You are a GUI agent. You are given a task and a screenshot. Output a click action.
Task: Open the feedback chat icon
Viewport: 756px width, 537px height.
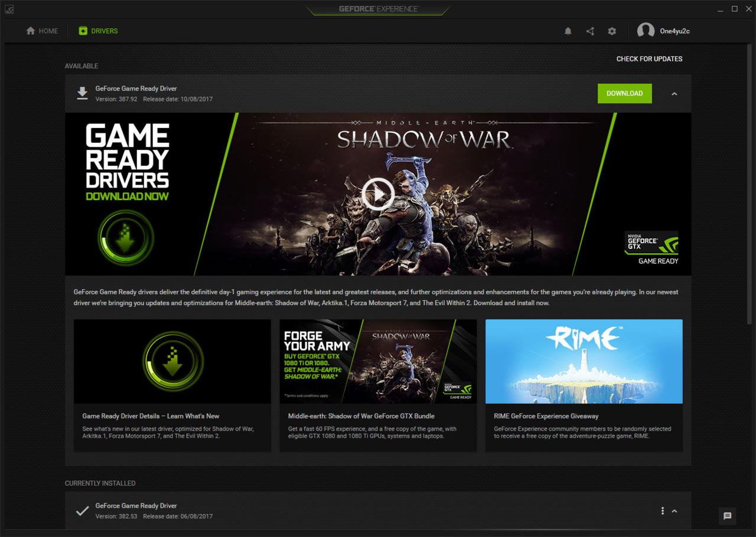point(728,516)
